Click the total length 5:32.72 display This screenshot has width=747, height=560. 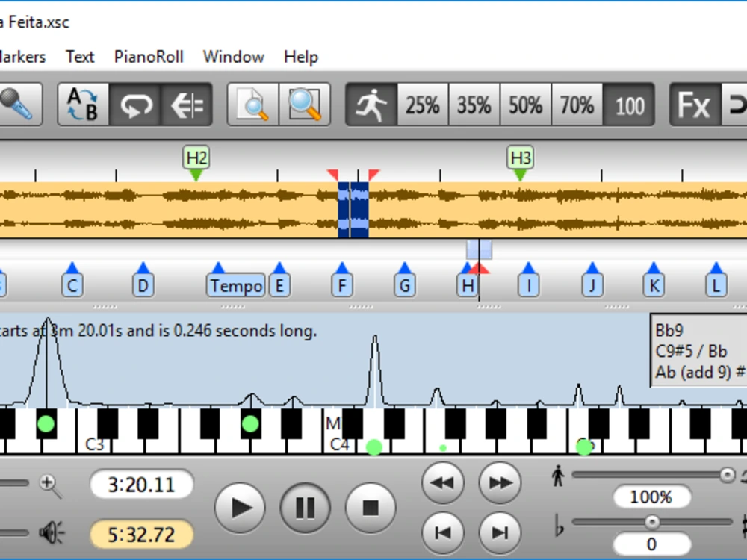pos(141,535)
